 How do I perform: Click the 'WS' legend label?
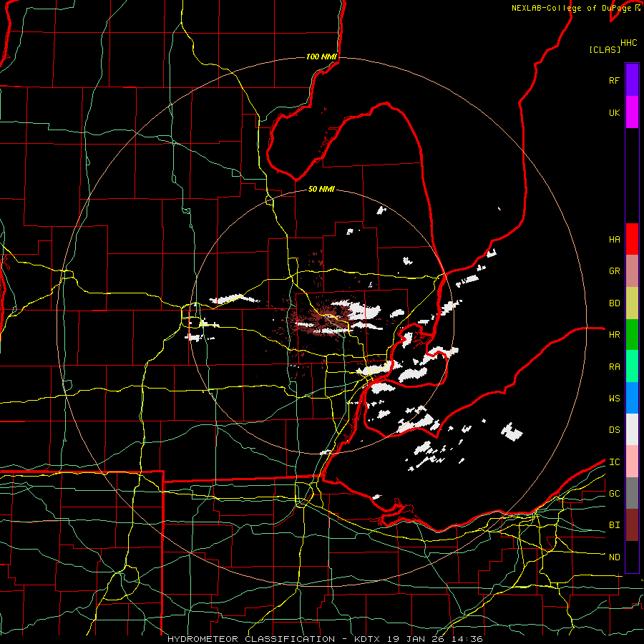pos(614,398)
